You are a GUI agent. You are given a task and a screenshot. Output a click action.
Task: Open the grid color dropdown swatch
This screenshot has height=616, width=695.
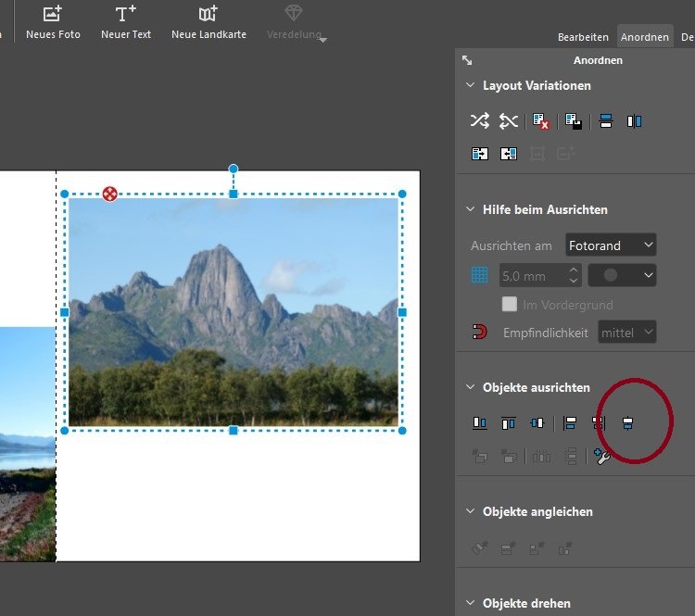click(x=622, y=275)
